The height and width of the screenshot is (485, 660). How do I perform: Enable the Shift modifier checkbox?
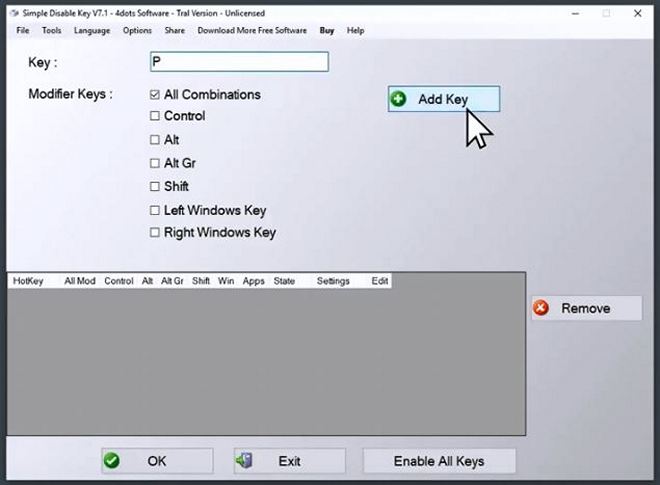[154, 186]
